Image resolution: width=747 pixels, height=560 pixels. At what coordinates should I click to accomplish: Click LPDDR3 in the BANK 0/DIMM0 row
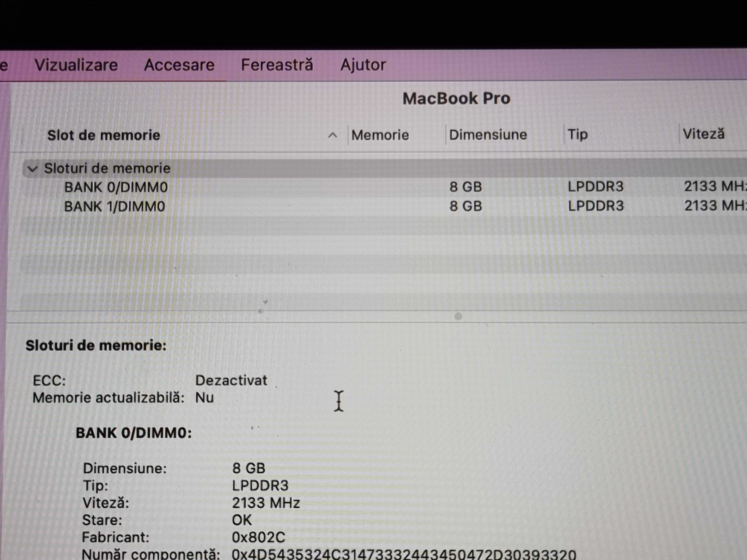[596, 187]
